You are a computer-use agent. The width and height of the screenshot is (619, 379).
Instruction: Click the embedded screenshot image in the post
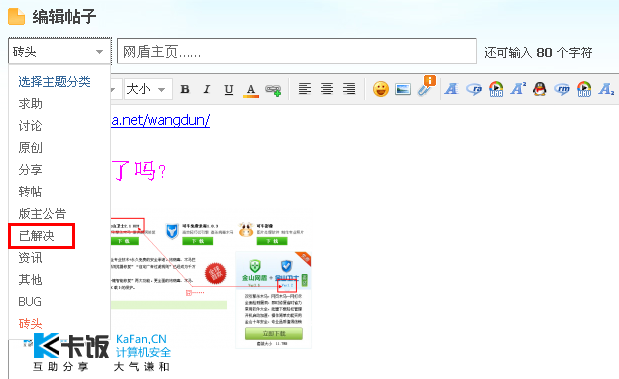click(211, 283)
